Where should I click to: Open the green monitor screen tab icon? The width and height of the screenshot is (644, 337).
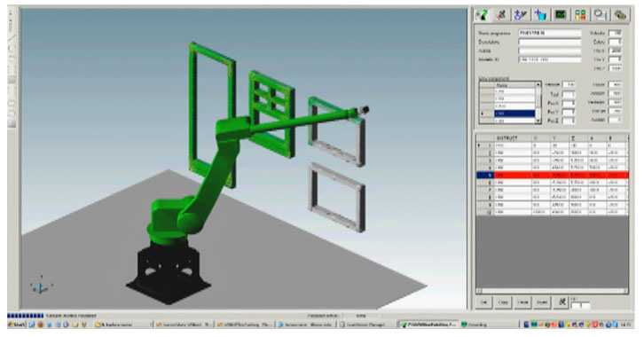(x=561, y=15)
